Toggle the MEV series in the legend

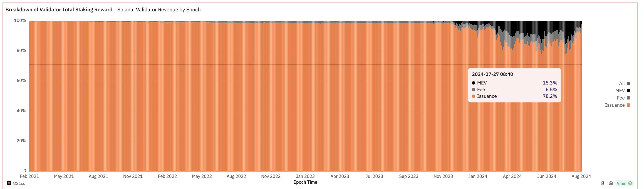(x=623, y=91)
